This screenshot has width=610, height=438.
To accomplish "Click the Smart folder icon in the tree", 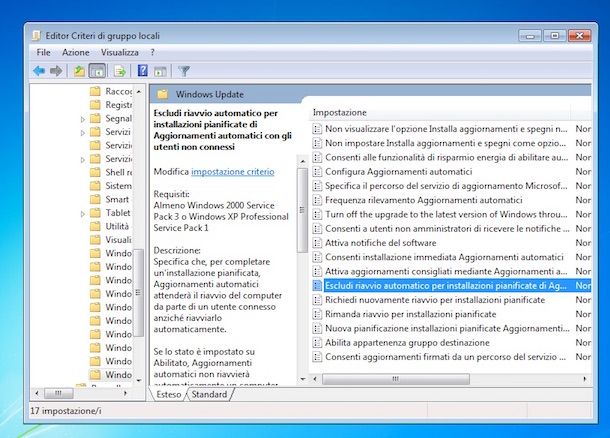I will [x=95, y=199].
